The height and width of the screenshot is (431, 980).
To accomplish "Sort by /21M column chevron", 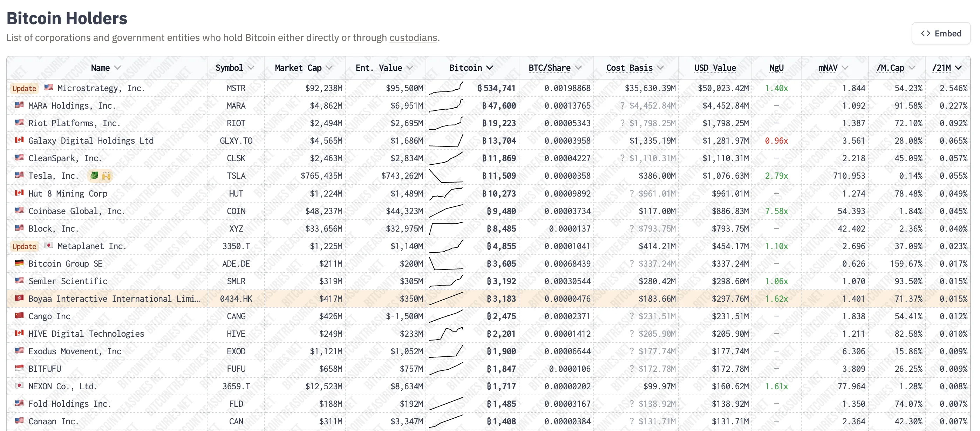I will 958,68.
